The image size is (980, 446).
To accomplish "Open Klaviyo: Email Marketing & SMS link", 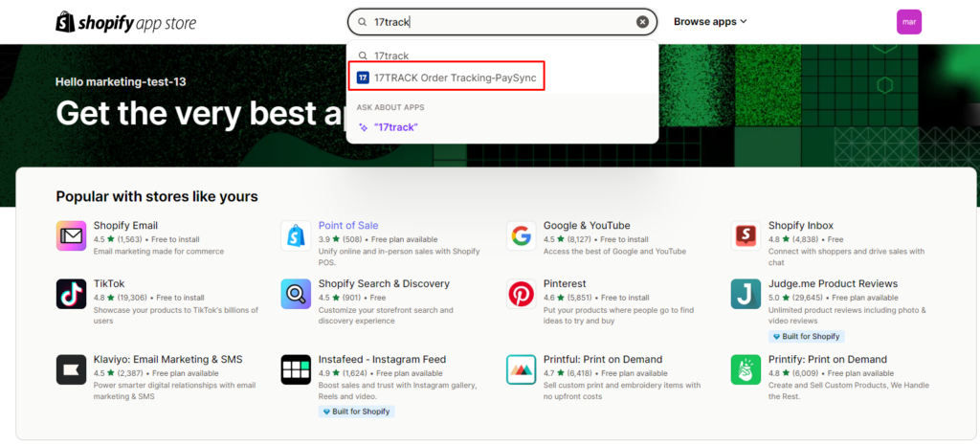I will tap(168, 359).
